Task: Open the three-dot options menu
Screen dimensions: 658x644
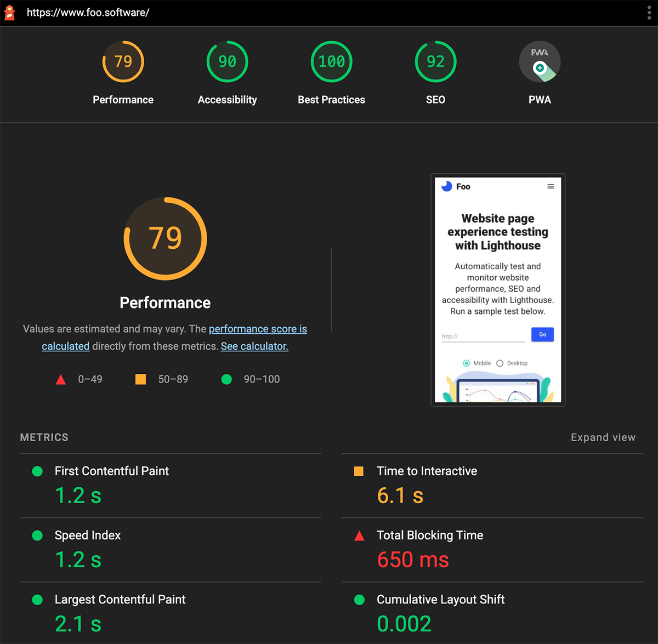Action: tap(649, 13)
